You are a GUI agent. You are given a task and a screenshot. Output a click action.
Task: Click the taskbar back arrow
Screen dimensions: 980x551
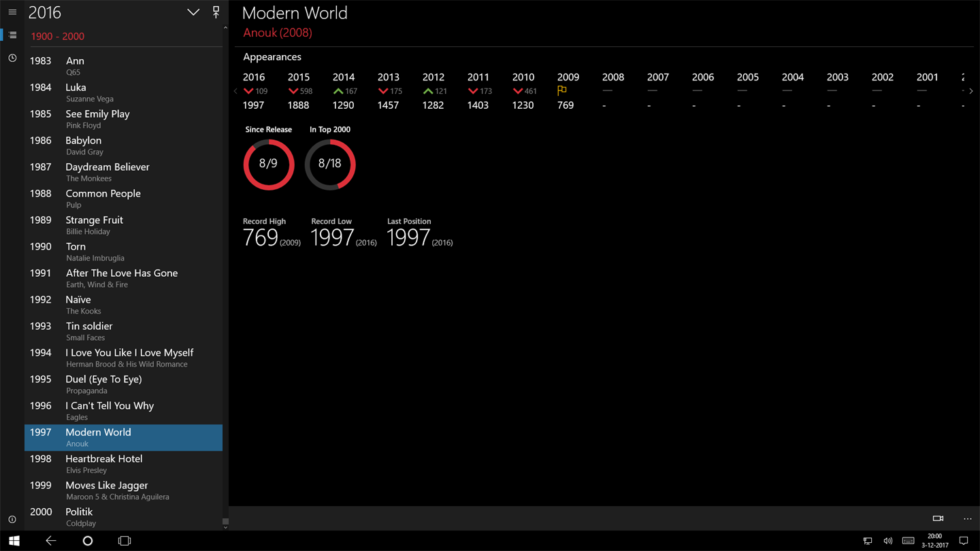click(50, 541)
